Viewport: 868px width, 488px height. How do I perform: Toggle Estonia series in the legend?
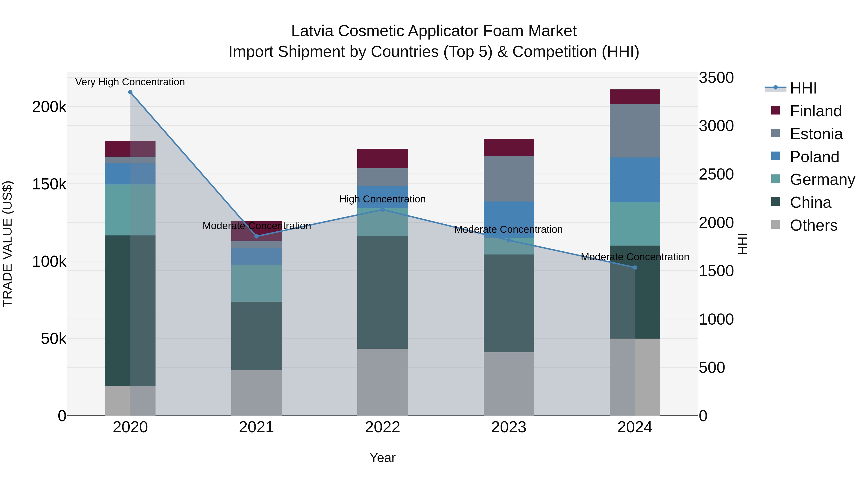pos(807,134)
